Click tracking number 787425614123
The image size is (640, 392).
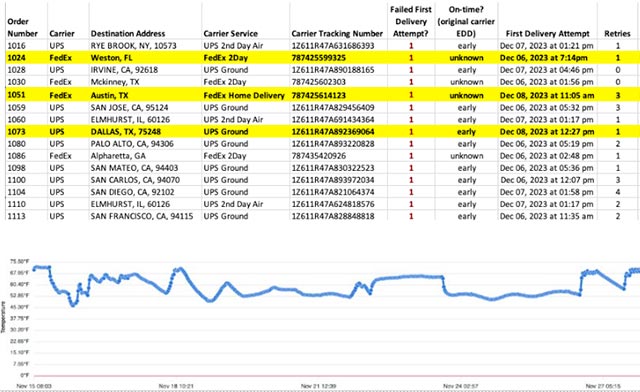pos(318,95)
